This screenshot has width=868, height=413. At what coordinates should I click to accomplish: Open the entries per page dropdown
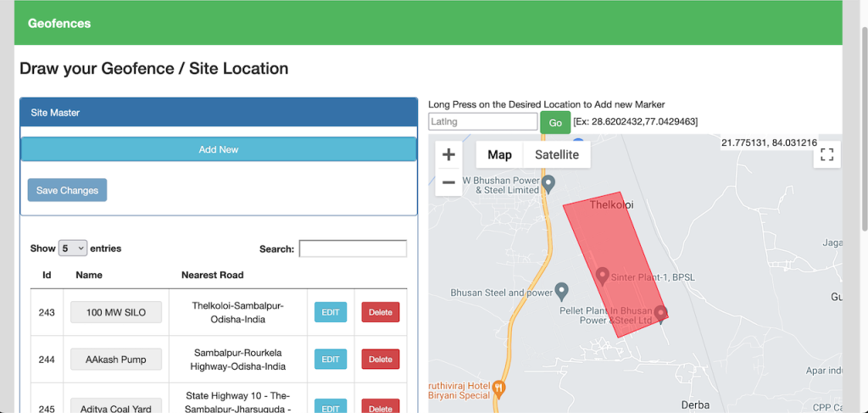coord(73,248)
